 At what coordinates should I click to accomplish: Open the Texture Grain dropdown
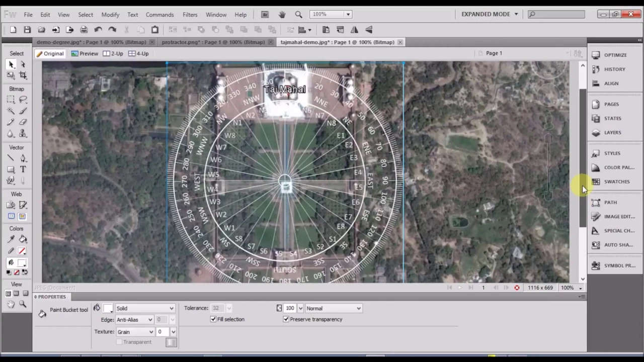click(135, 332)
